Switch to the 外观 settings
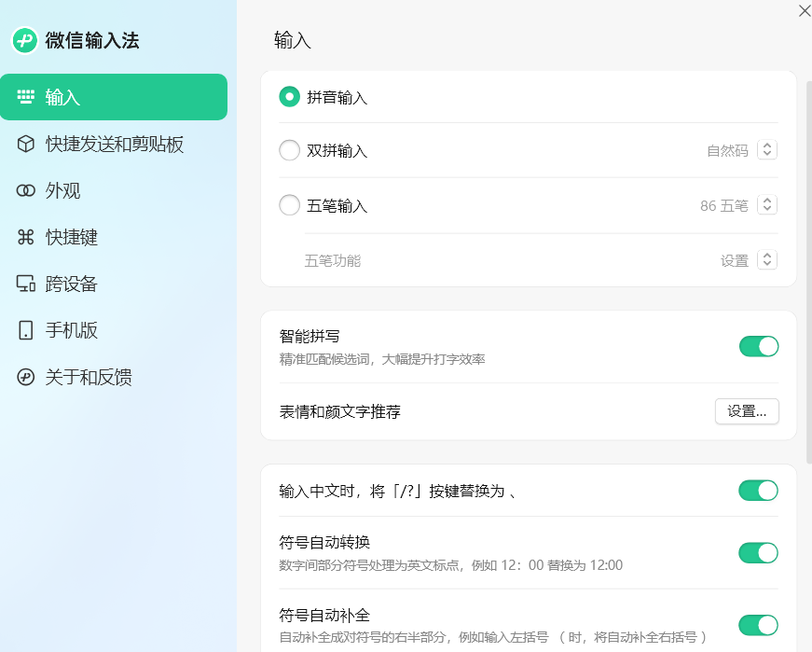Screen dimensions: 812x652 114,190
